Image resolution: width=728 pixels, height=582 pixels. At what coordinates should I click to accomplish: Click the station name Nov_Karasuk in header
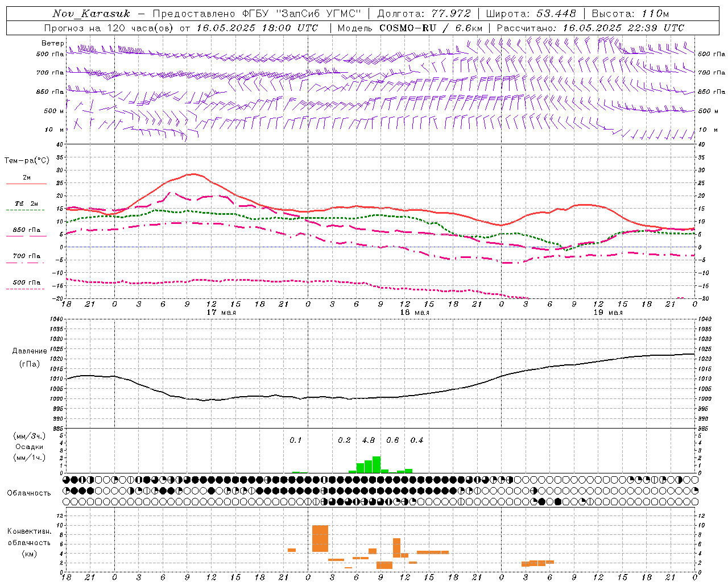(91, 14)
